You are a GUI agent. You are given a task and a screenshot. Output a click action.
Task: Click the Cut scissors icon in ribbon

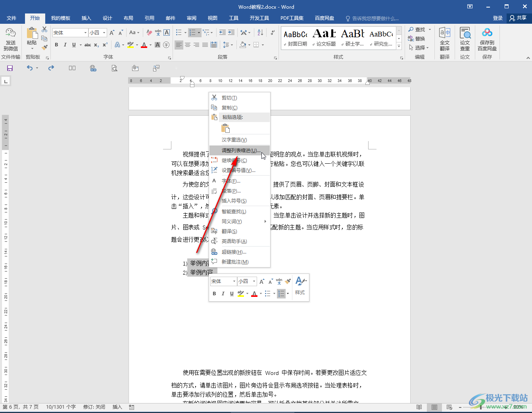coord(44,30)
